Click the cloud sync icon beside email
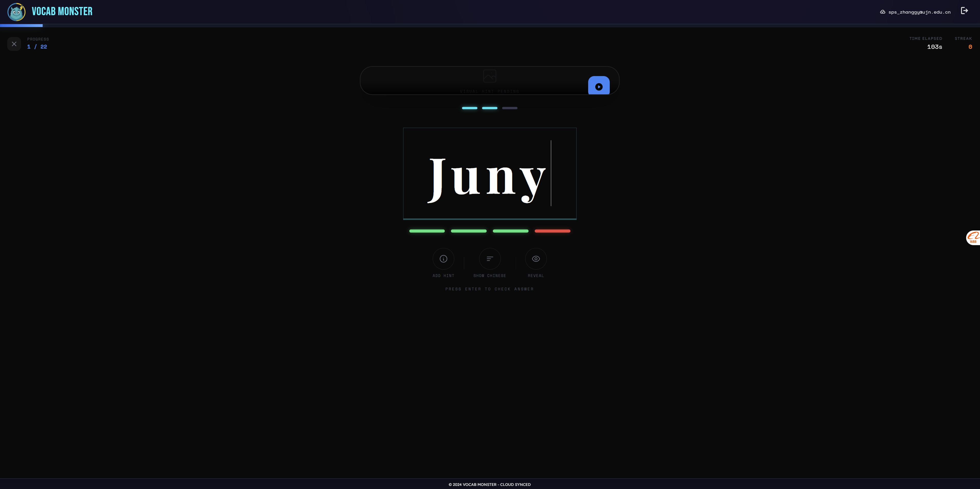 pos(883,12)
